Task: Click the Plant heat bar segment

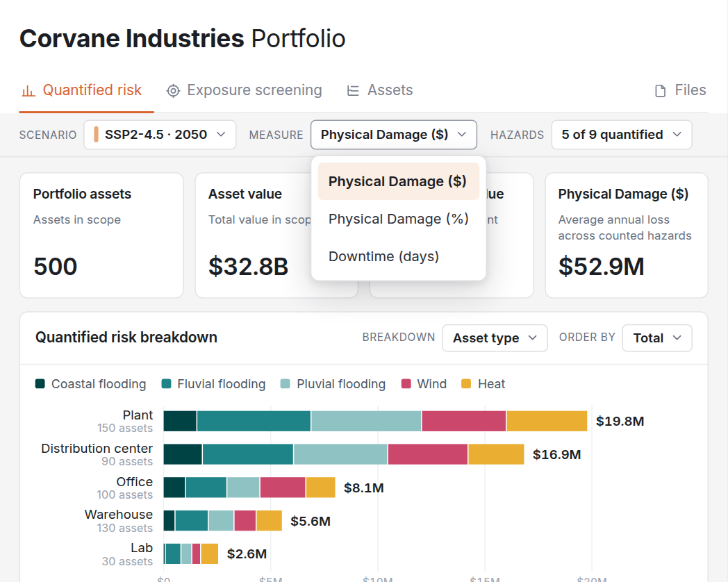Action: coord(547,421)
